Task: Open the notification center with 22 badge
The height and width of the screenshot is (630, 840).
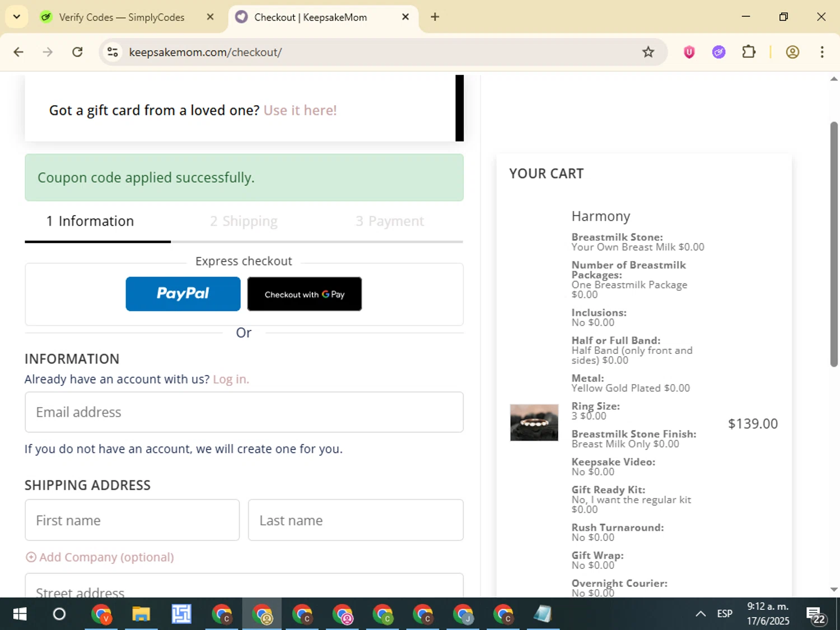Action: point(815,615)
